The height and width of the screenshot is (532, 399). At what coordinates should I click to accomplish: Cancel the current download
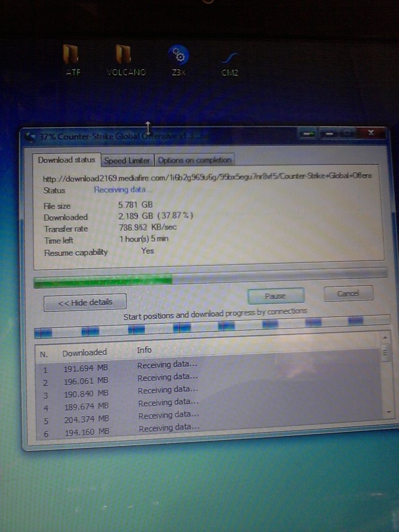coord(348,293)
